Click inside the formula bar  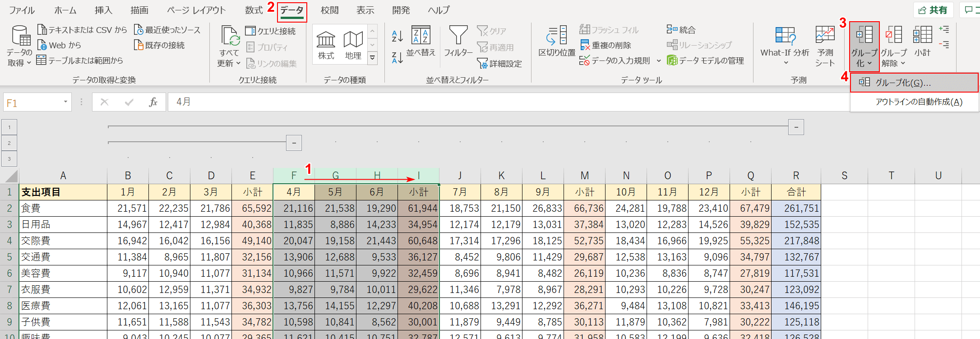click(x=508, y=102)
